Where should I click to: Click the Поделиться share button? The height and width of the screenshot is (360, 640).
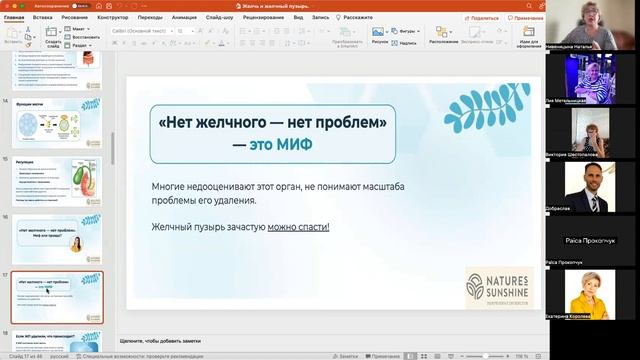coord(482,18)
